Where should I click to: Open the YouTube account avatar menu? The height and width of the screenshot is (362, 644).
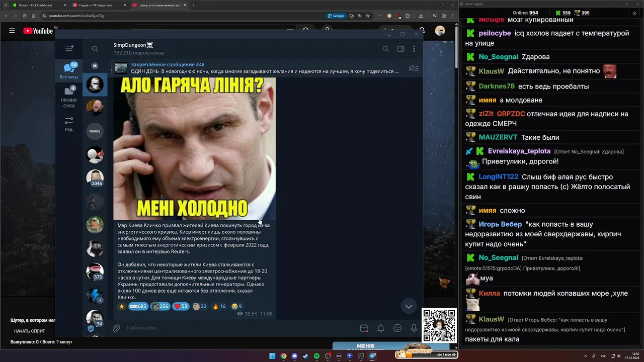click(440, 31)
